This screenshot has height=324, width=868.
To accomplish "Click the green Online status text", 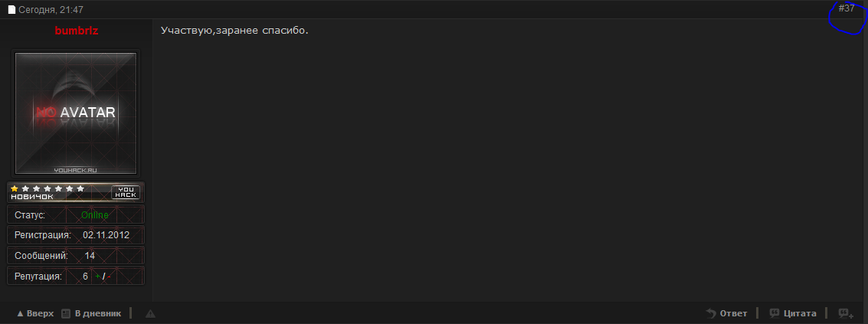I will point(95,215).
